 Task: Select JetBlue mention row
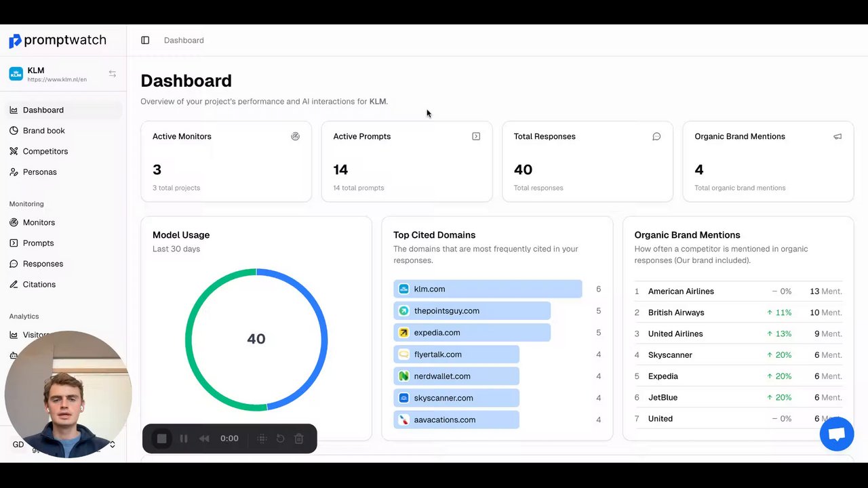pos(738,397)
